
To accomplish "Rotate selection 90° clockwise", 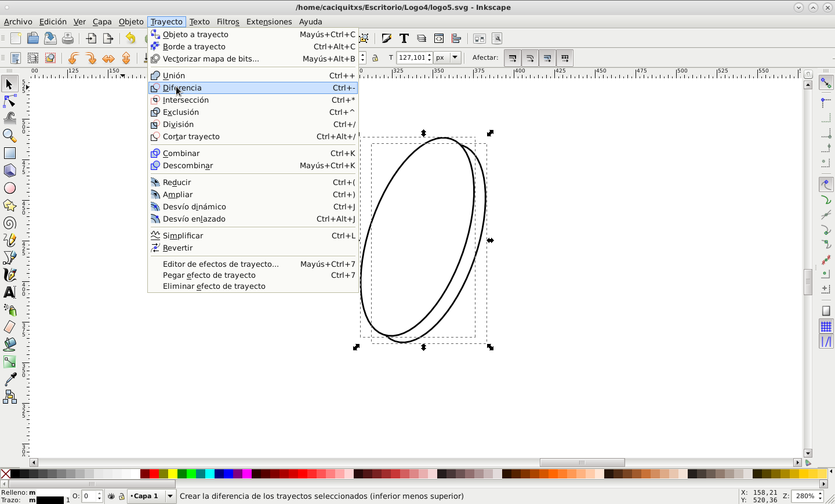I will click(91, 58).
